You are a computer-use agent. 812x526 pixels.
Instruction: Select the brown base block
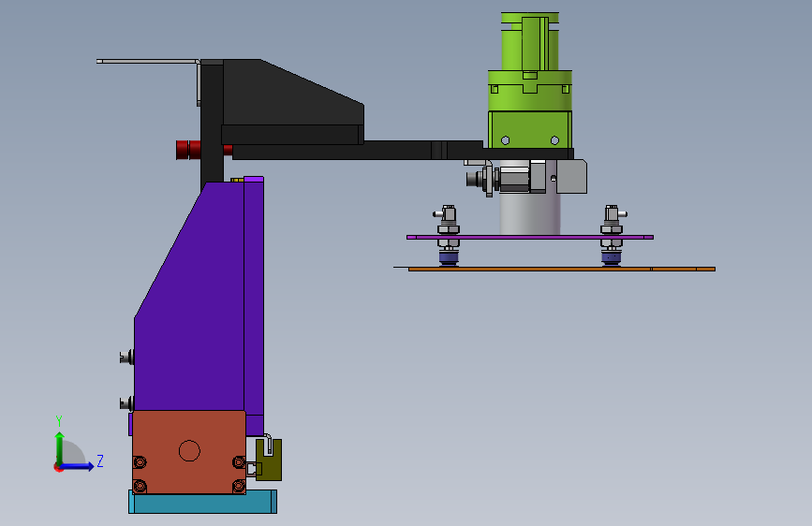pyautogui.click(x=189, y=452)
